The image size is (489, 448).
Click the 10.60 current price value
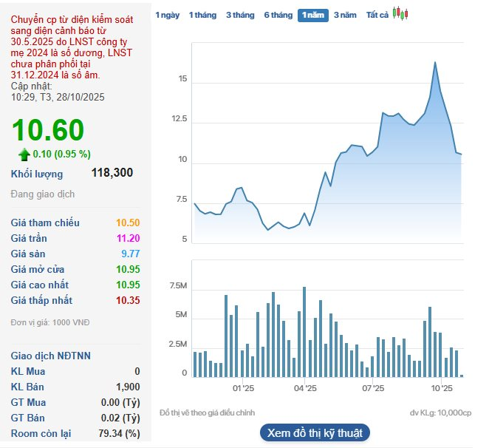pyautogui.click(x=48, y=130)
